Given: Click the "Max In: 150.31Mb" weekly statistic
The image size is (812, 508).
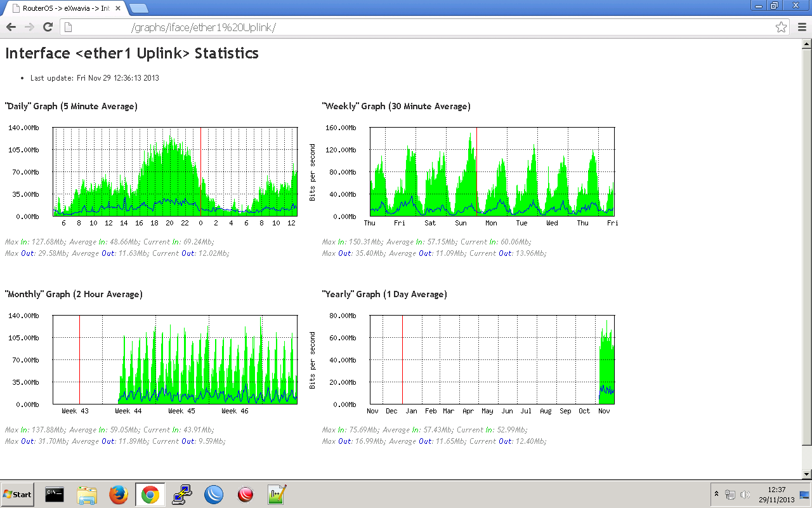Looking at the screenshot, I should 352,242.
